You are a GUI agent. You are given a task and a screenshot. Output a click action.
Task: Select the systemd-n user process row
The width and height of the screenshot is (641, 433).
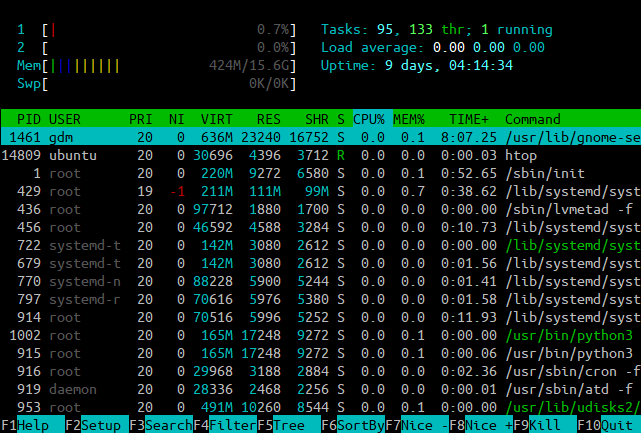(320, 281)
